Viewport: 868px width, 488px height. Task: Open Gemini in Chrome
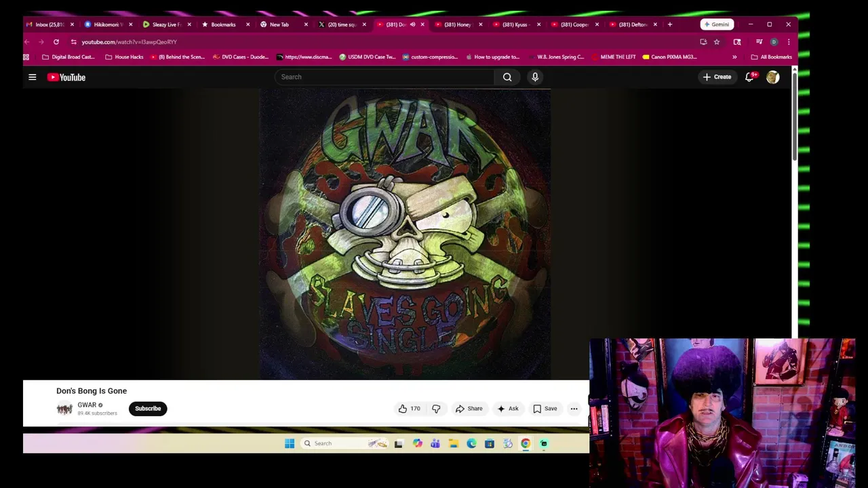tap(716, 24)
